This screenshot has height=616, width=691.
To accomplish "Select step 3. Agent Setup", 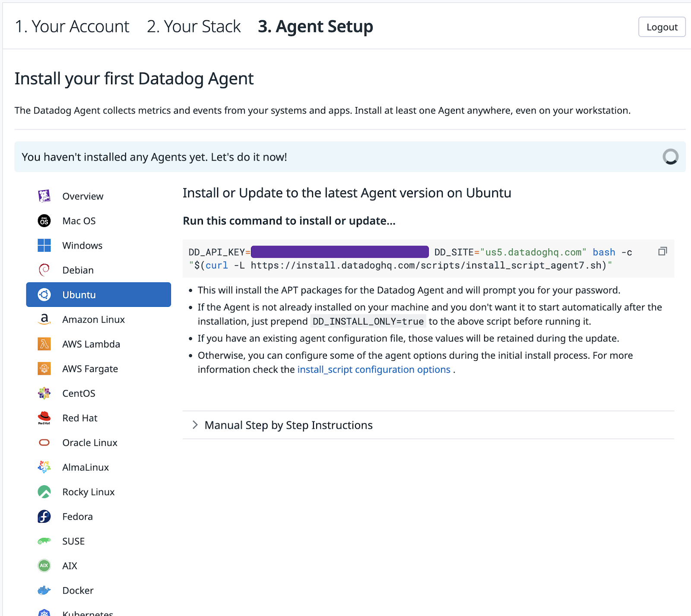I will pos(315,26).
